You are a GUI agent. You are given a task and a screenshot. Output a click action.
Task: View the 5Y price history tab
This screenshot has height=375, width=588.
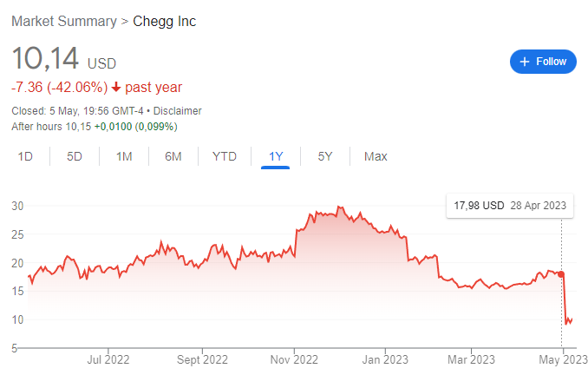pos(325,156)
